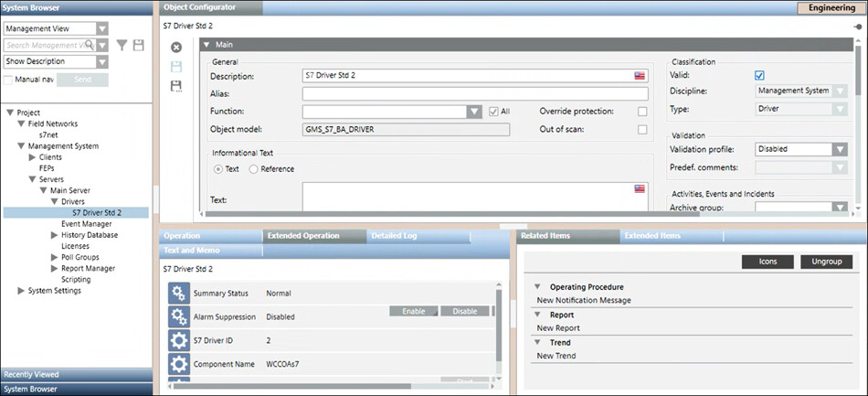Open the Extended Items tab
The image size is (868, 396).
point(651,236)
